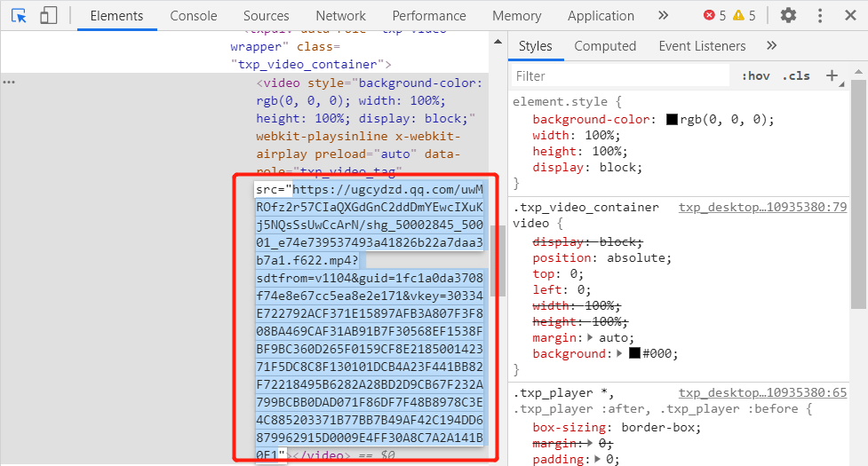The image size is (868, 466).
Task: Select the Event Listeners sidebar tab
Action: click(702, 46)
